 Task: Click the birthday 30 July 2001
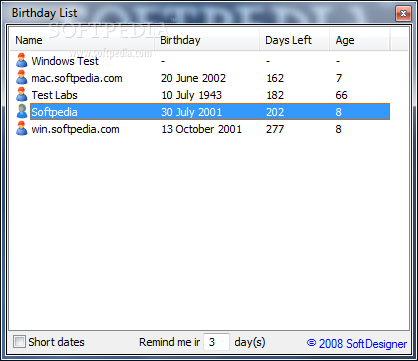(191, 112)
